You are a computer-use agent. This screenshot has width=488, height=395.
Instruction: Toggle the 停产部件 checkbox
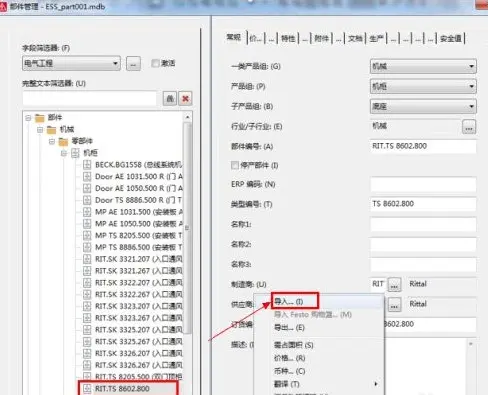[x=235, y=165]
